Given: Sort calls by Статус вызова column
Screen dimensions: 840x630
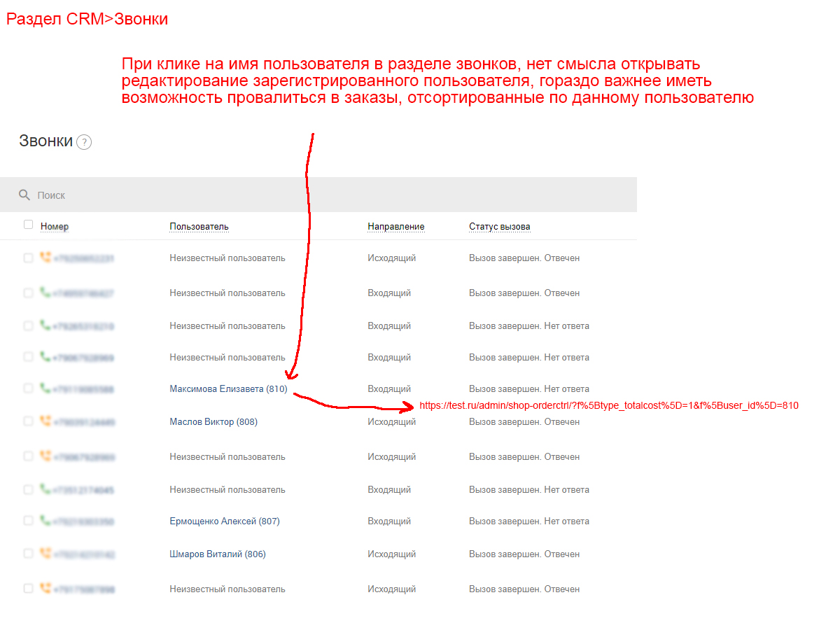Looking at the screenshot, I should pyautogui.click(x=499, y=227).
